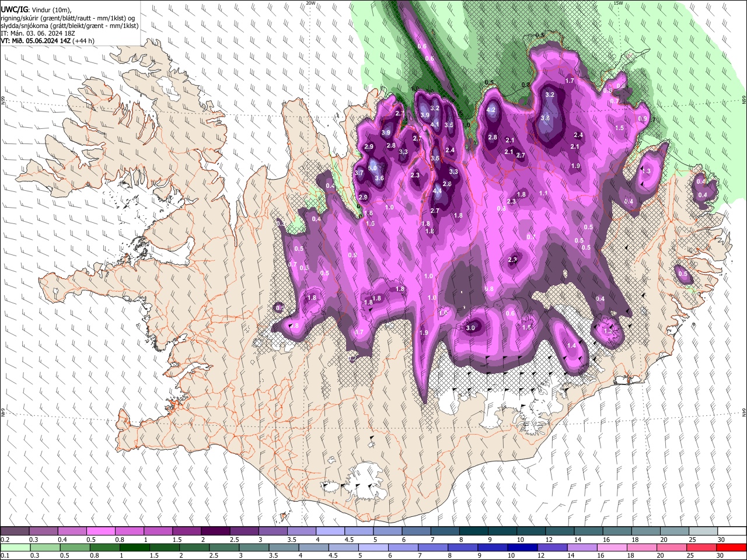Click the 'slydda/snjókoma' legend description line

coord(69,26)
